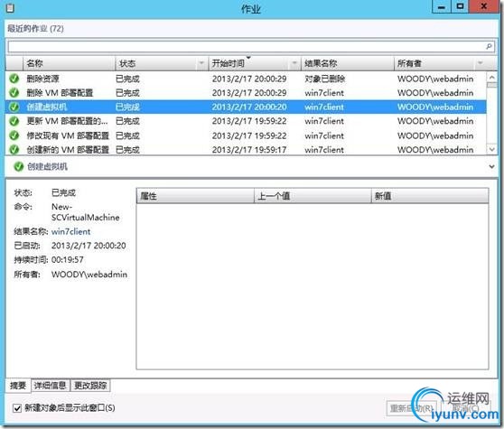Click status icon of selected 创建虚拟机 row
This screenshot has height=429, width=504.
click(14, 107)
